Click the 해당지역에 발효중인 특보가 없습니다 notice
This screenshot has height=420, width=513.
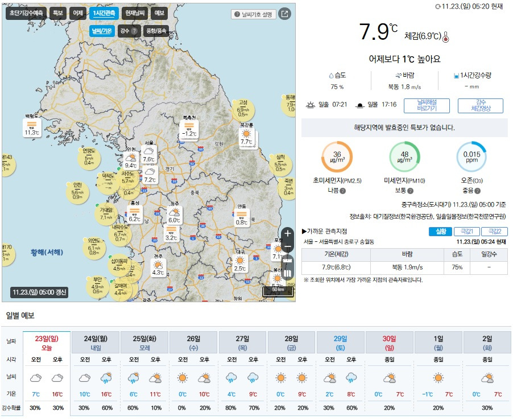pyautogui.click(x=404, y=127)
